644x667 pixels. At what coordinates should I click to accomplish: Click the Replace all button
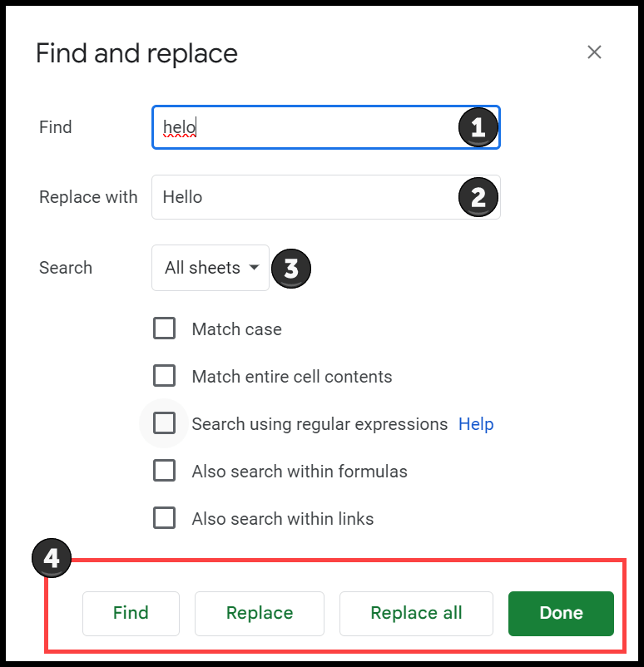point(416,614)
